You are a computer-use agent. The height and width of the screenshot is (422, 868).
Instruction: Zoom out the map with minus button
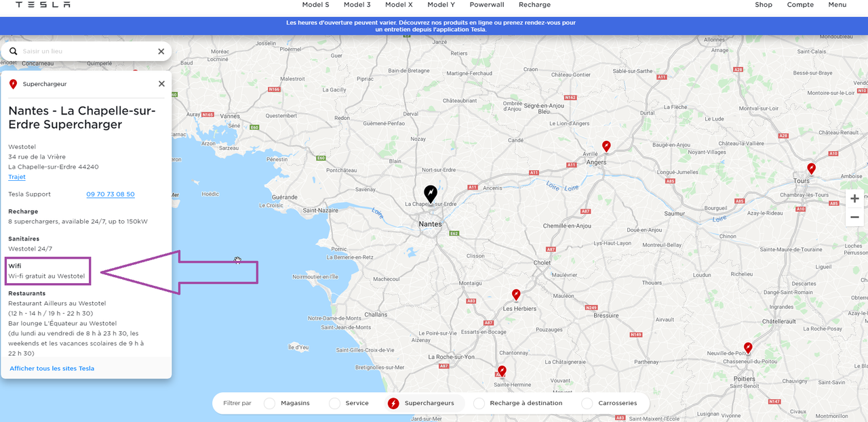point(854,217)
